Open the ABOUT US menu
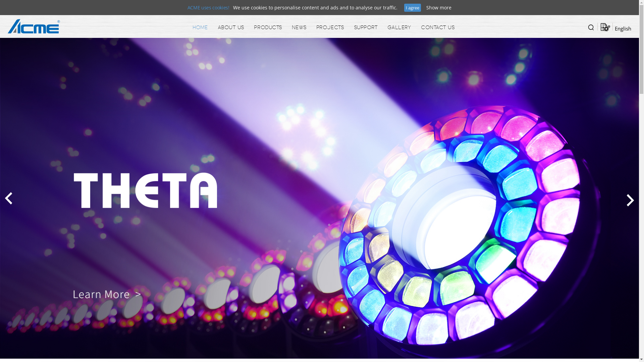Viewport: 644px width, 362px height. point(231,27)
